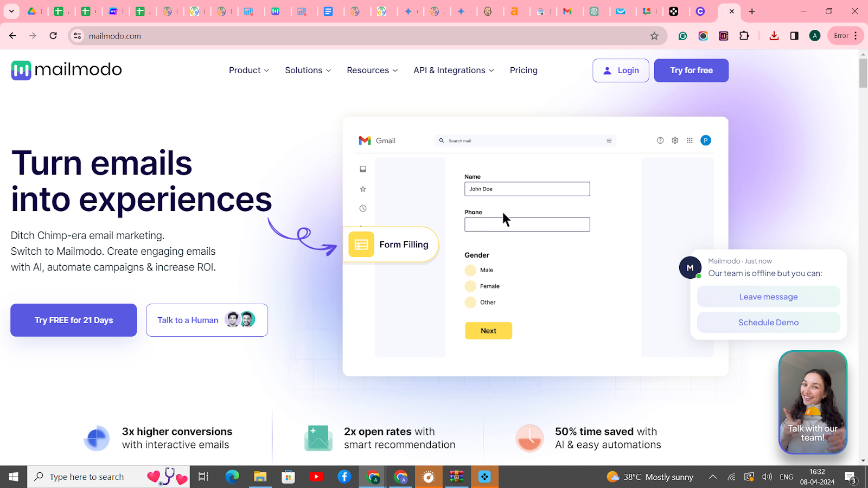Open the apps grid in Gmail demo
Viewport: 868px width, 488px height.
point(690,140)
